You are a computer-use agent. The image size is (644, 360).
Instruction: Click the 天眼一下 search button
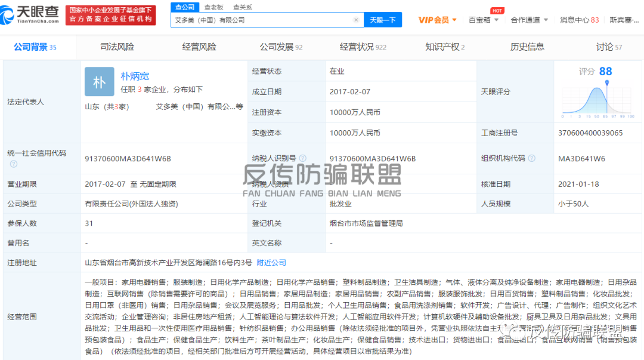(382, 20)
